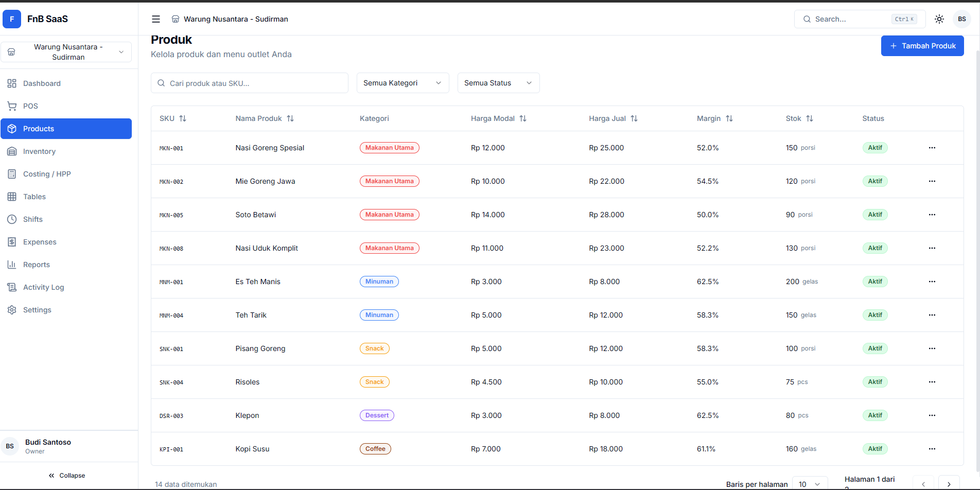Sort products by Stok column
Viewport: 980px width, 490px height.
point(799,118)
